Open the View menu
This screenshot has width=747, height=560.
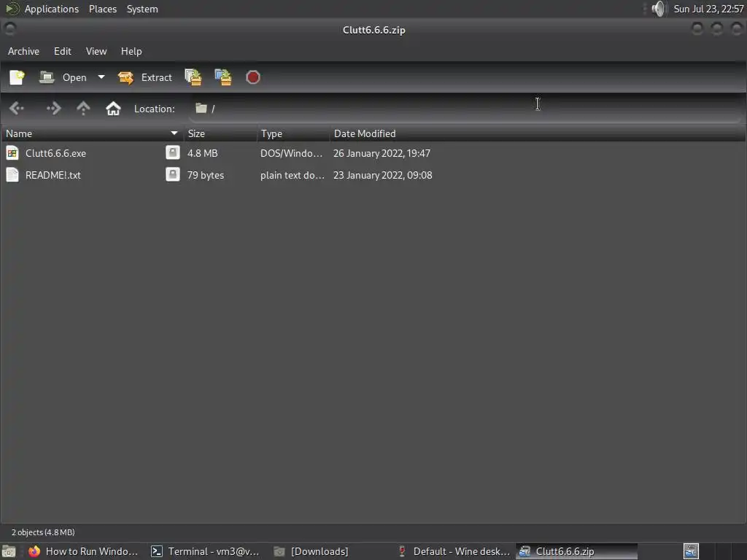coord(96,51)
